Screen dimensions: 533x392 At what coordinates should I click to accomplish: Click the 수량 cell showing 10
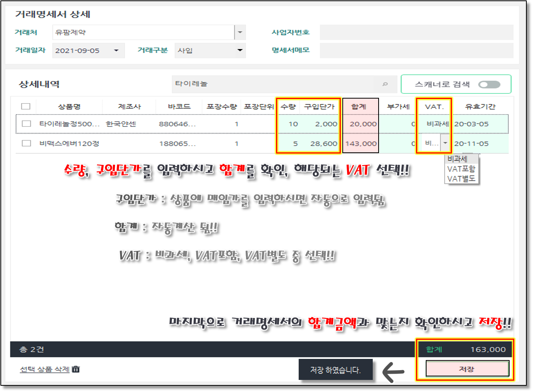pyautogui.click(x=293, y=124)
